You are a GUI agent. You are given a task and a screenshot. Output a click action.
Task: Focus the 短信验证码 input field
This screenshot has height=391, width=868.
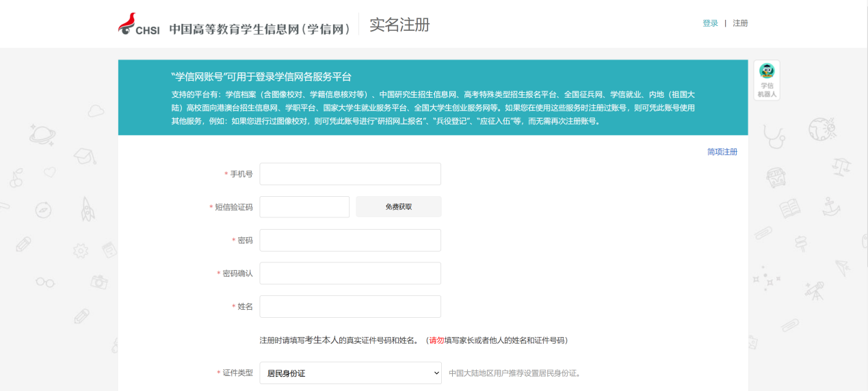click(x=304, y=207)
